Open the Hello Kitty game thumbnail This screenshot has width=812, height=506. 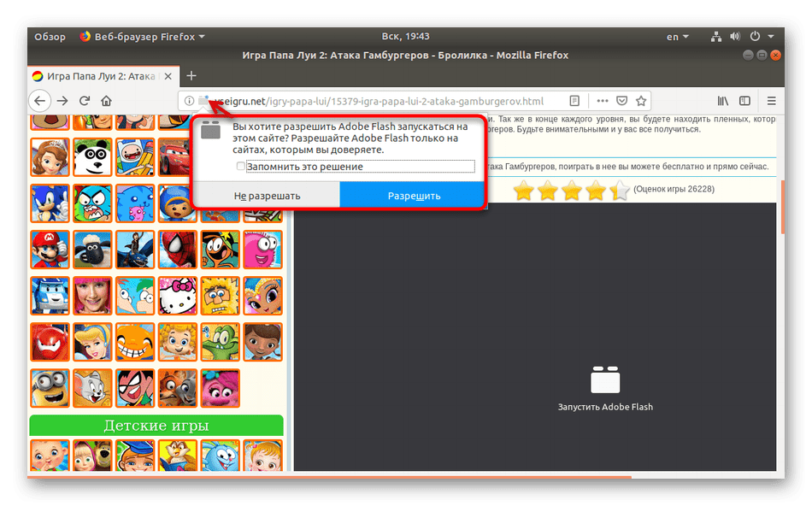pyautogui.click(x=178, y=295)
